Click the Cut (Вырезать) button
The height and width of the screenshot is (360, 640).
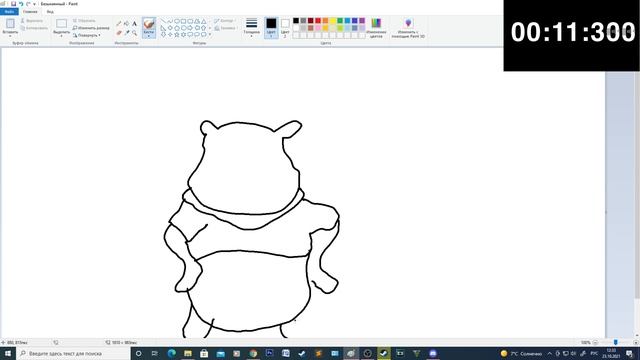click(32, 21)
